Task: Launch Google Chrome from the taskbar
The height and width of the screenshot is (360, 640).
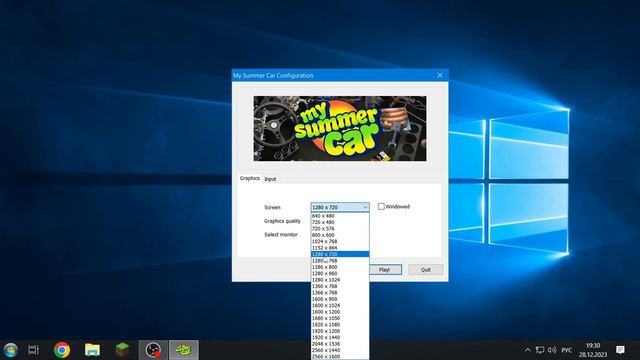Action: point(62,350)
